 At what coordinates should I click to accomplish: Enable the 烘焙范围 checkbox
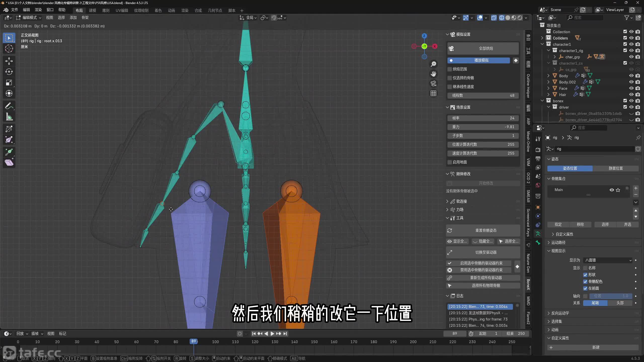click(450, 69)
